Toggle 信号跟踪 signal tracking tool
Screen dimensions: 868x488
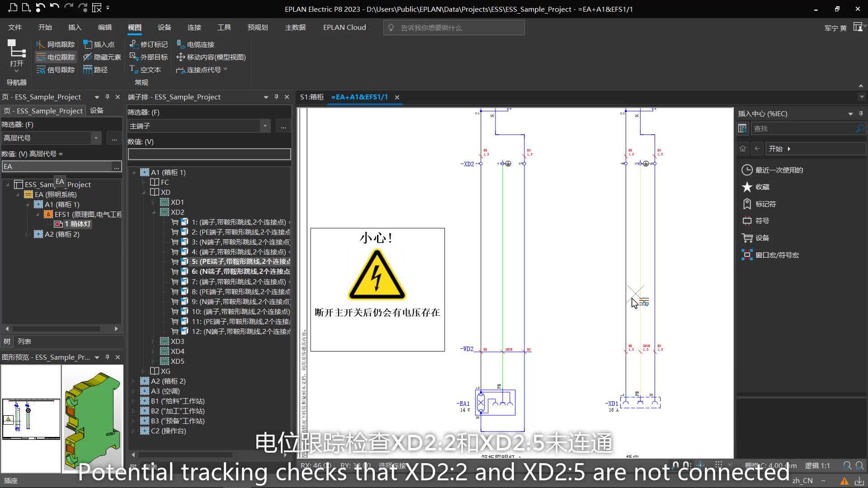click(56, 70)
